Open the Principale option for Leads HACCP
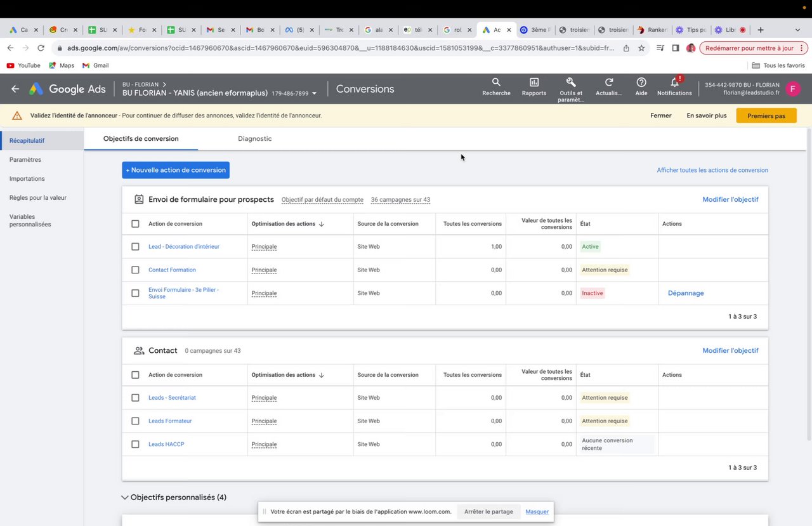Screen dimensions: 812x526 click(x=264, y=444)
